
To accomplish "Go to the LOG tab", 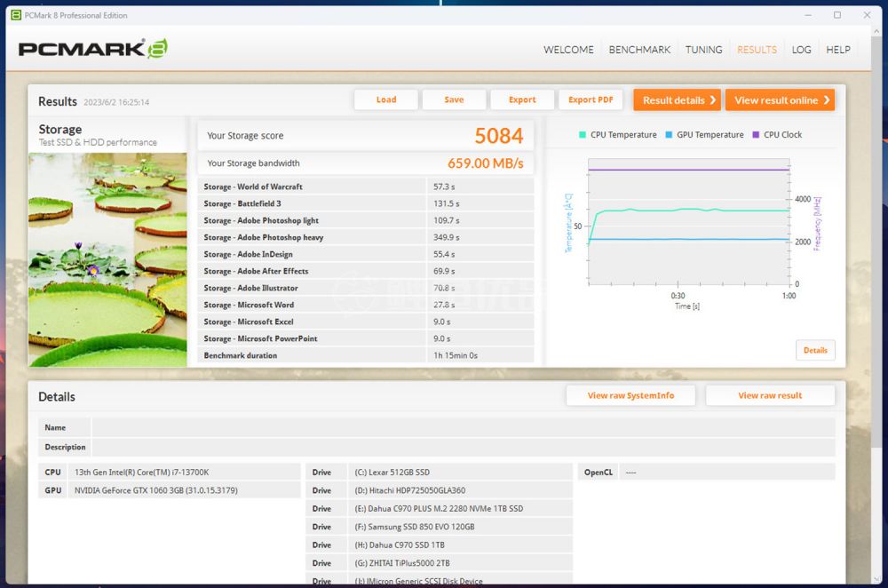I will pyautogui.click(x=801, y=50).
